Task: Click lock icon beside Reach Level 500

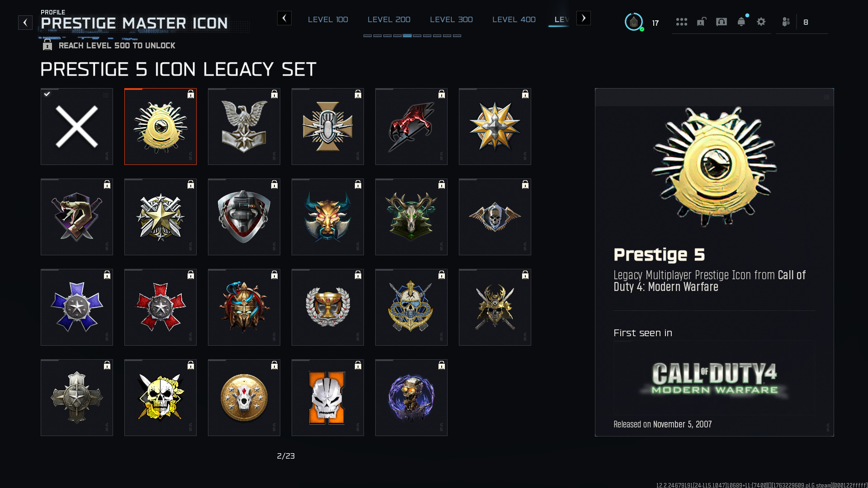Action: point(47,45)
